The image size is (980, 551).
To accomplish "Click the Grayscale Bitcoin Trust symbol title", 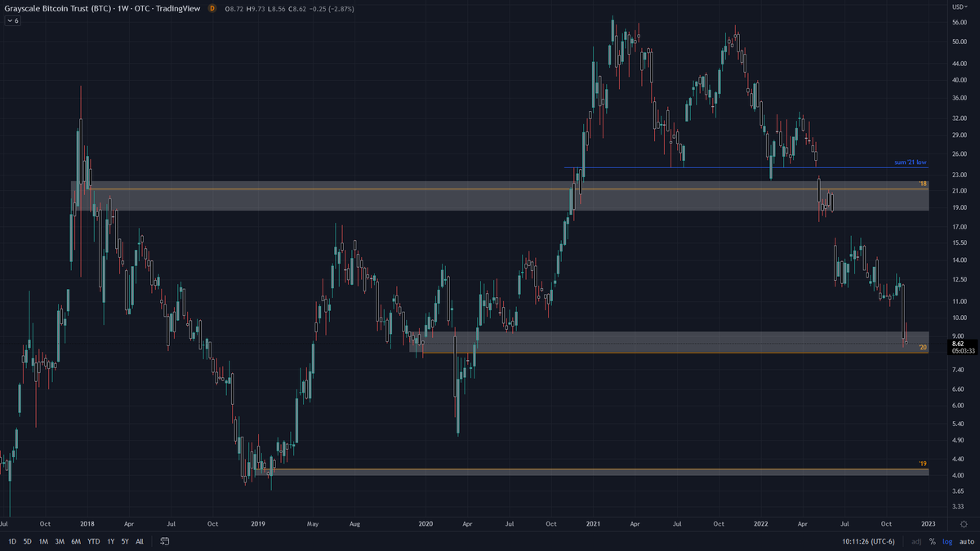I will tap(102, 8).
